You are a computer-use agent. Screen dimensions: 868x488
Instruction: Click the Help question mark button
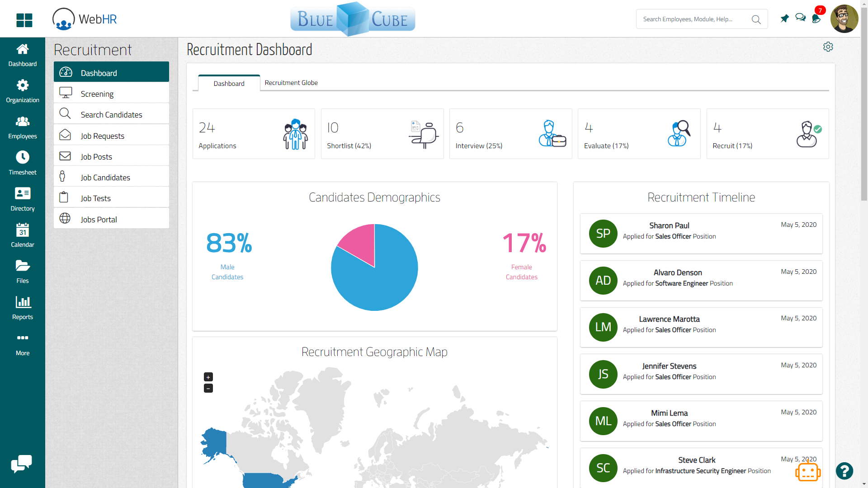point(844,471)
